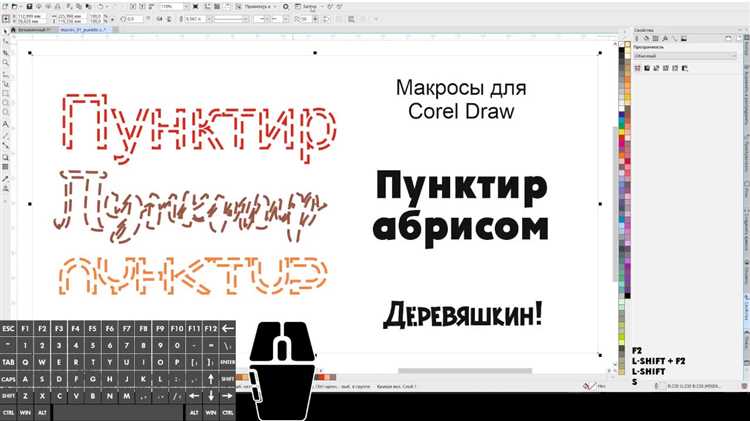
Task: Select the bold 'Пунктир абрисом' text
Action: (461, 208)
